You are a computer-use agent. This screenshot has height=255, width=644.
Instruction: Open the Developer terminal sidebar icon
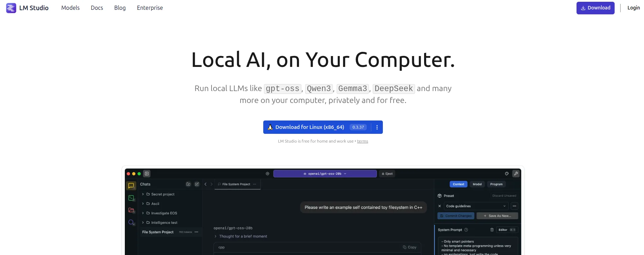(x=131, y=198)
